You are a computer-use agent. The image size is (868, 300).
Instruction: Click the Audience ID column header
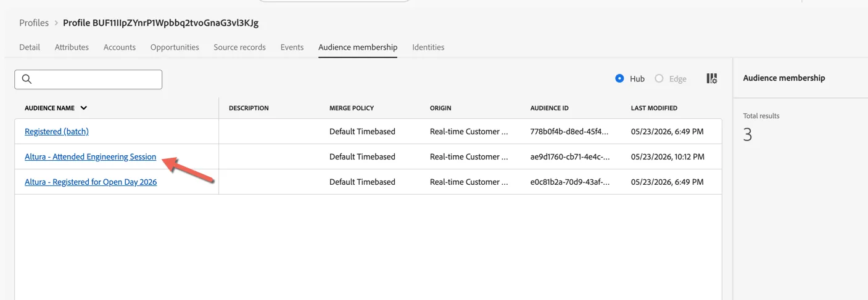pos(550,108)
